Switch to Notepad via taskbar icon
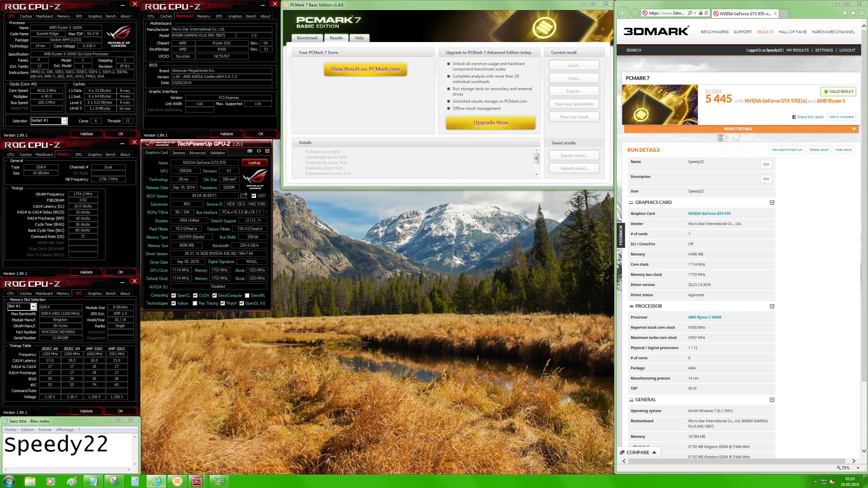The height and width of the screenshot is (488, 868). pos(93,481)
